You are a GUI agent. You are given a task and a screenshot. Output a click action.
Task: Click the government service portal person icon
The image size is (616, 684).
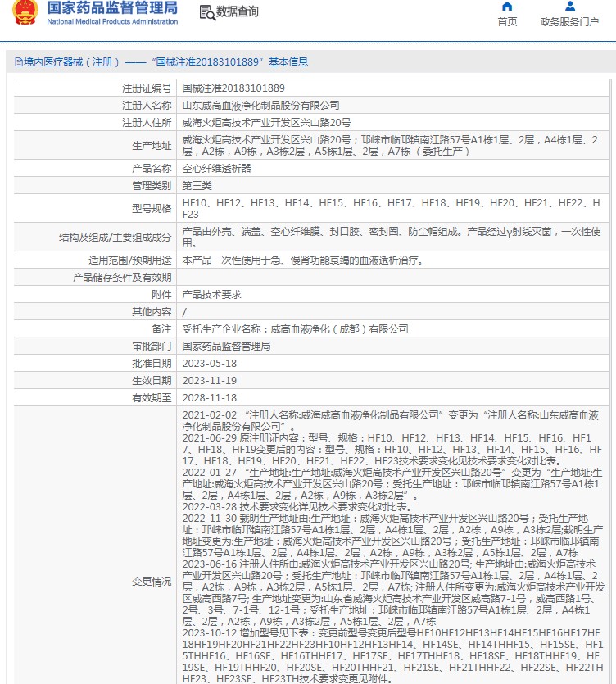click(570, 6)
